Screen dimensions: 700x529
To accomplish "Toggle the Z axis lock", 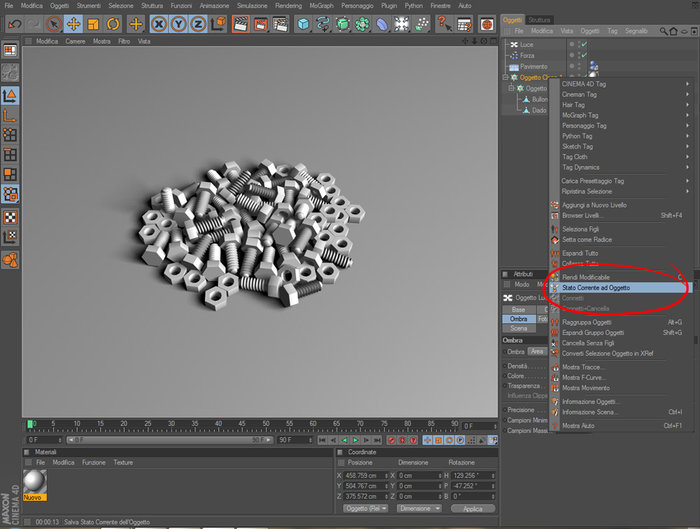I will 198,24.
